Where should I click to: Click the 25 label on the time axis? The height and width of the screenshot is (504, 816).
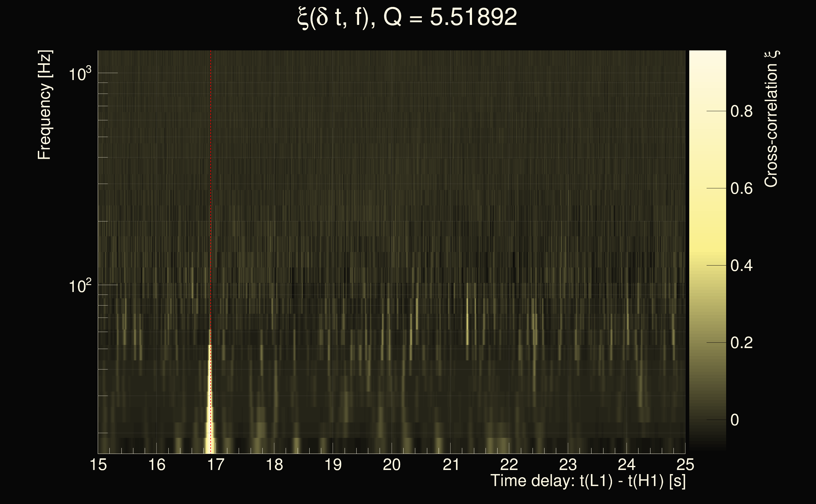(x=685, y=465)
